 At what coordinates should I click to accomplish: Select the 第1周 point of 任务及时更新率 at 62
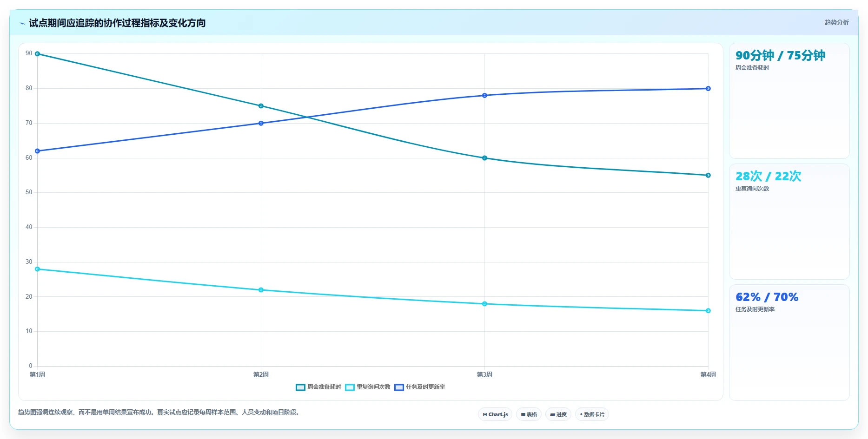[x=38, y=151]
